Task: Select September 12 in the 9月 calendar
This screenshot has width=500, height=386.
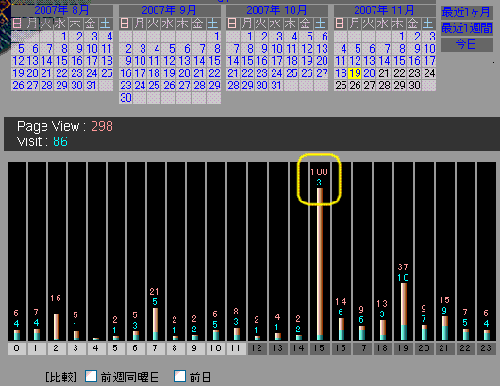Action: point(169,61)
